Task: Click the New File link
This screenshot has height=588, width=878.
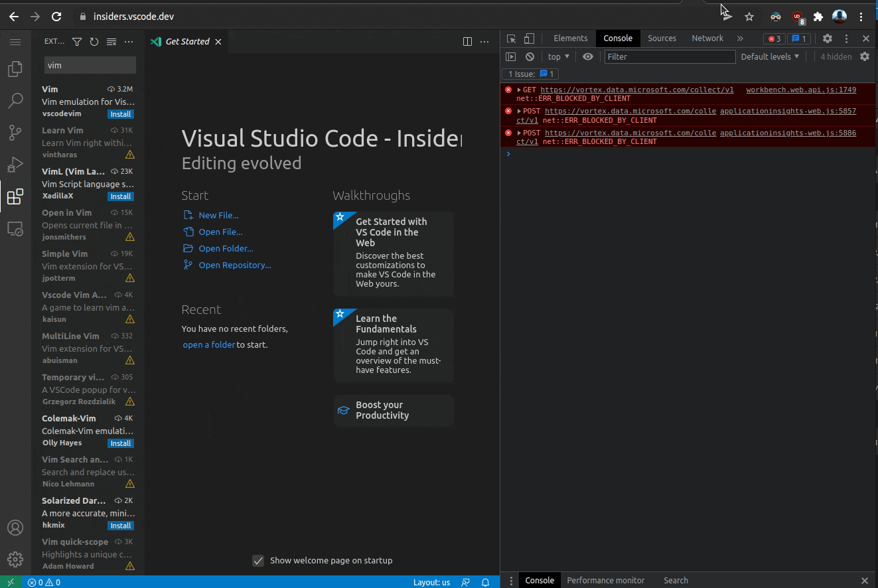Action: point(218,216)
